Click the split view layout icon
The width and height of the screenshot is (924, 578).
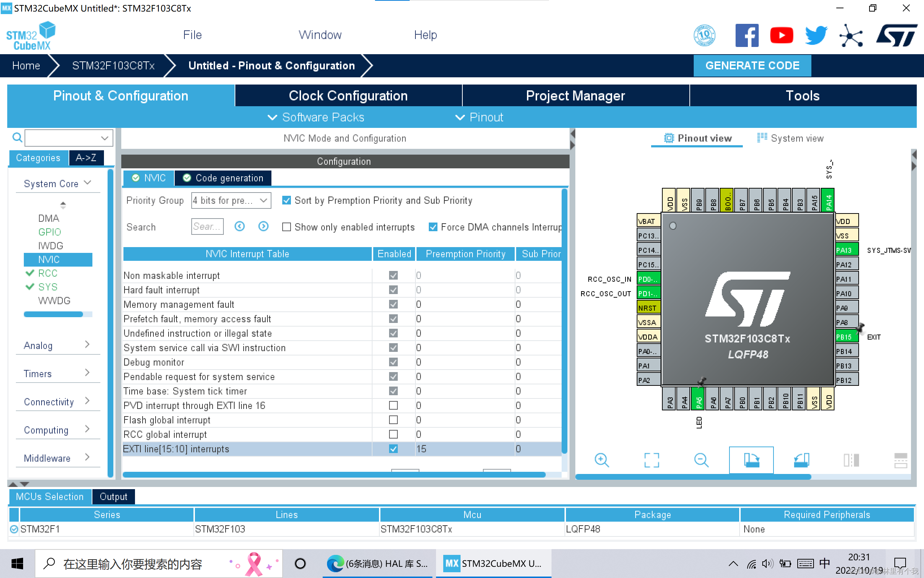[x=851, y=460]
